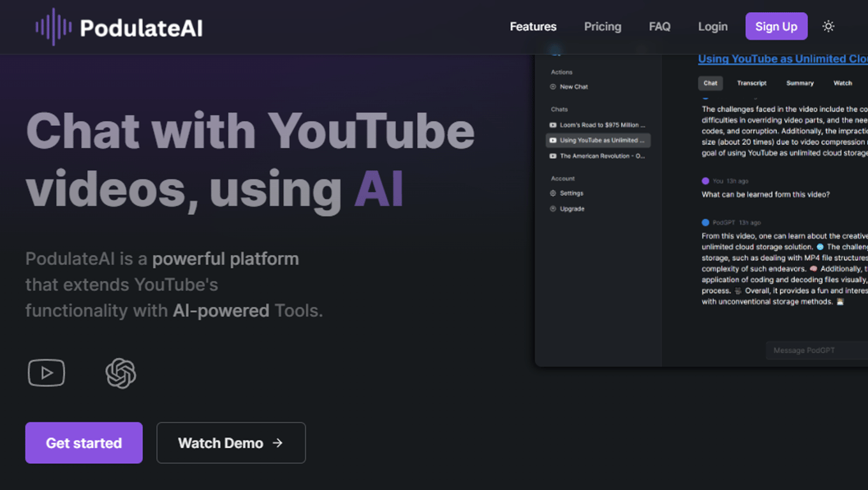Click purple avatar dot beside "You"
The height and width of the screenshot is (490, 868).
pyautogui.click(x=705, y=181)
